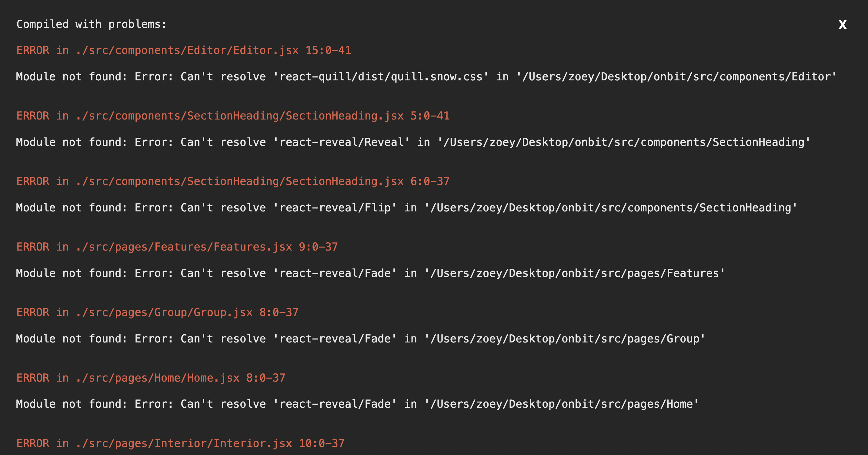Click the '/Users/zoey/Desktop/onbit/src/components/Editor' path text
This screenshot has height=455, width=868.
coord(676,76)
